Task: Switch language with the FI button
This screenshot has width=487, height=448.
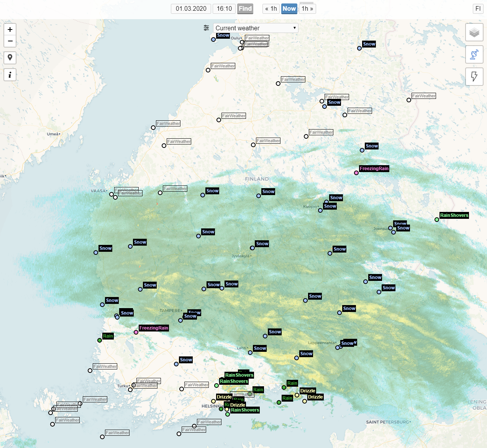Action: 478,9
